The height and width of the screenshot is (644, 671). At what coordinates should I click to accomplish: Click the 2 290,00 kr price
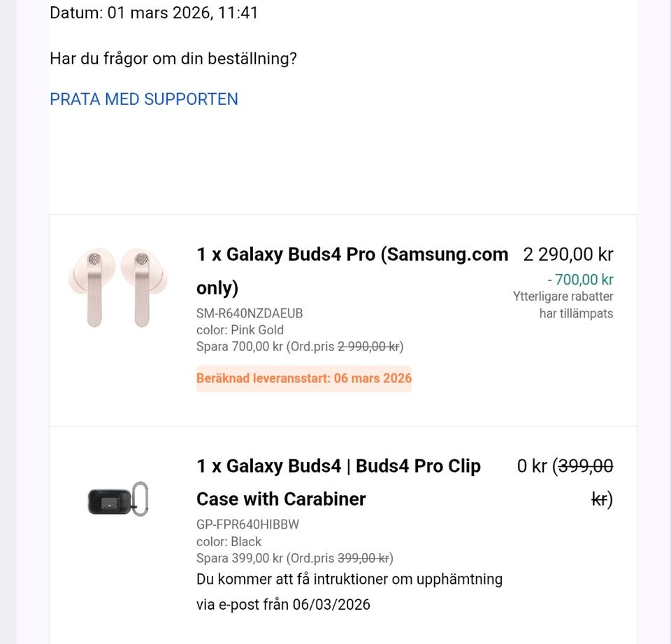pyautogui.click(x=568, y=255)
